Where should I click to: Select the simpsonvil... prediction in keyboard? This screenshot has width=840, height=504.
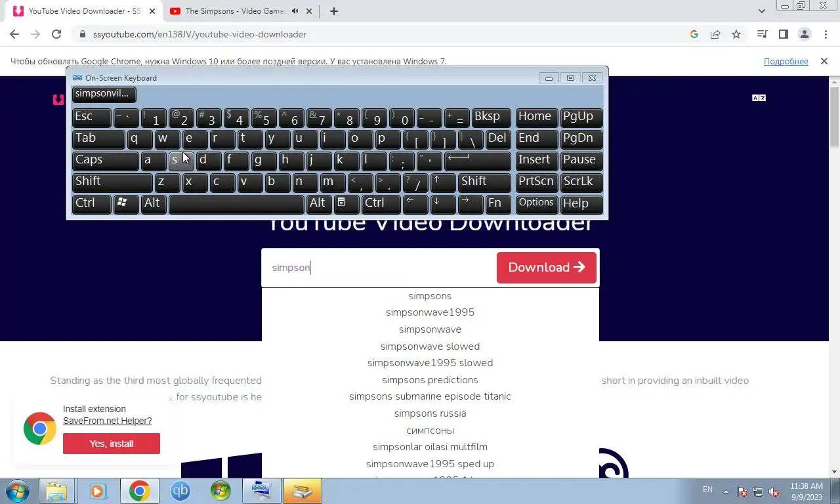click(x=104, y=94)
